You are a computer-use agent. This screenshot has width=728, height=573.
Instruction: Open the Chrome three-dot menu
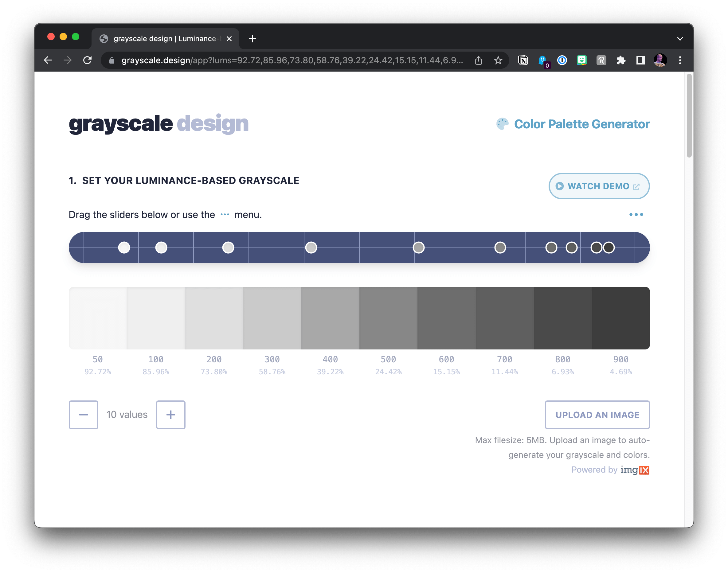coord(680,60)
